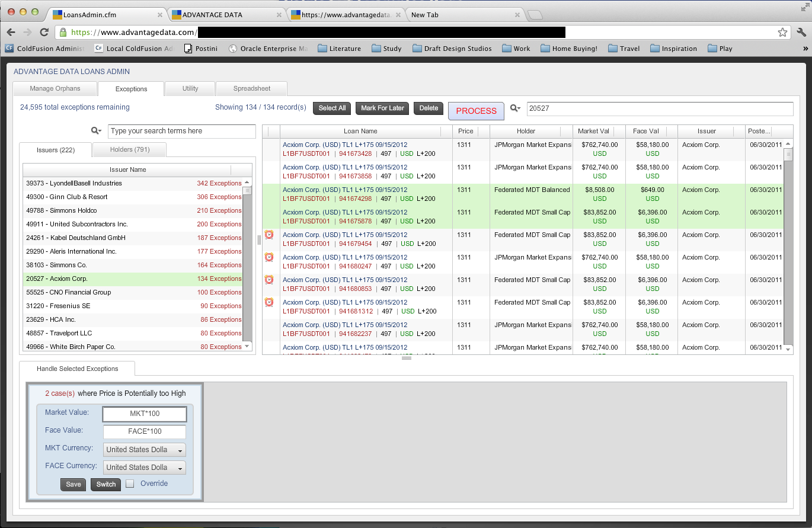812x528 pixels.
Task: Click the Mark For Later button
Action: pos(383,108)
